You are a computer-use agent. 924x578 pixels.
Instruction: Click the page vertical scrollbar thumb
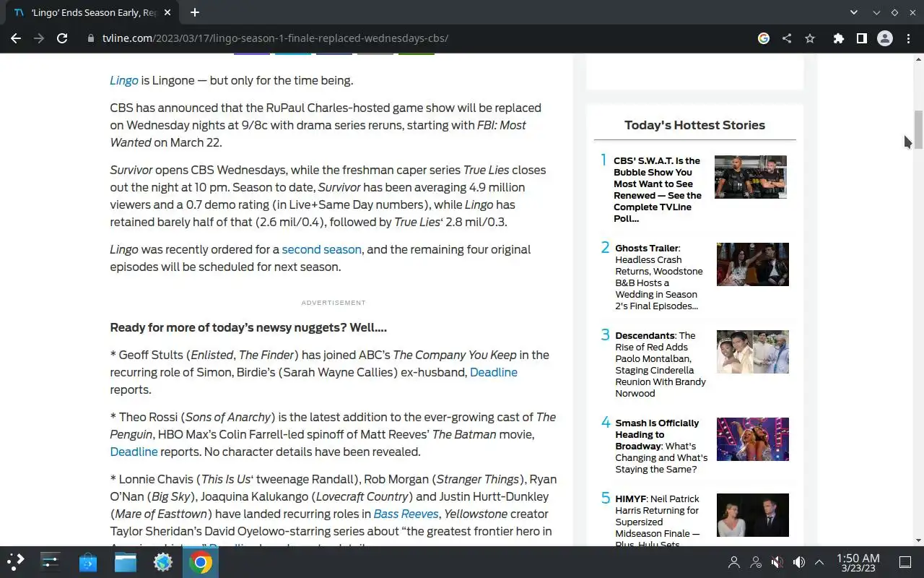tap(918, 130)
